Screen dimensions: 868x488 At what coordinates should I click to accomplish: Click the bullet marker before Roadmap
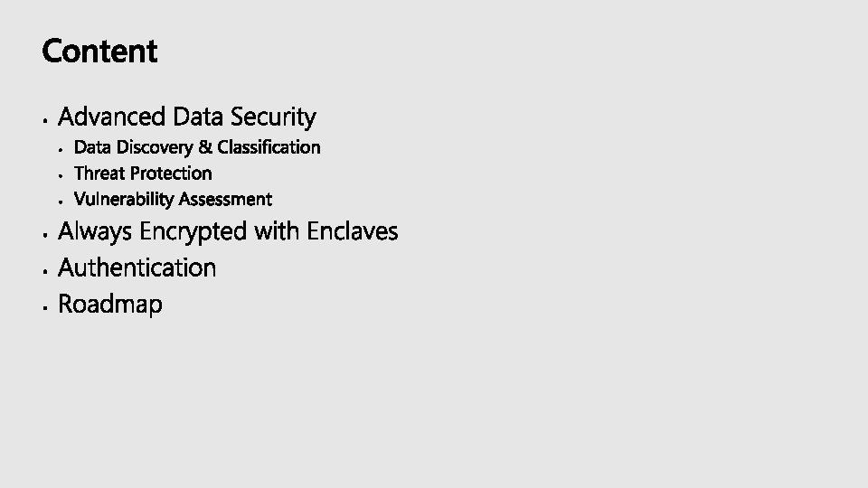pyautogui.click(x=45, y=308)
